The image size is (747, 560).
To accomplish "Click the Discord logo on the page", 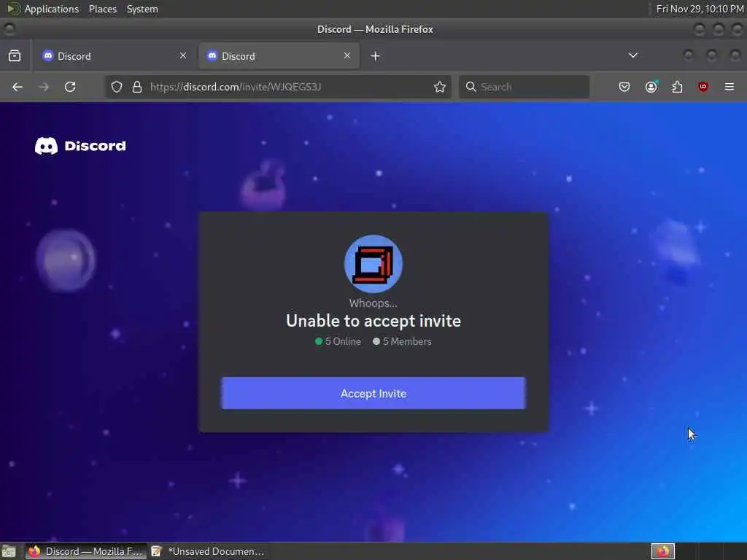I will pos(80,146).
